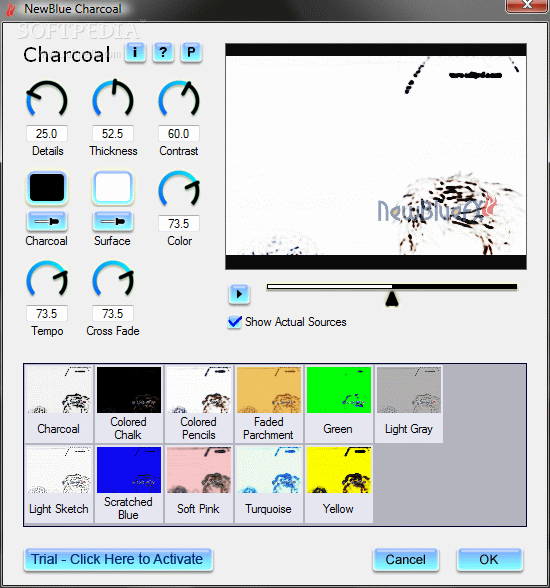Select the Scratched Blue preset

129,484
